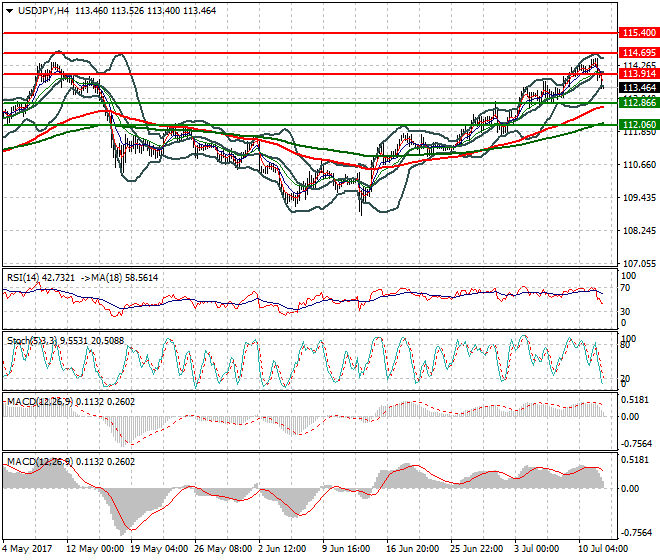Select the 0.5181 value on the bottom MACD scale
660x560 pixels.
tap(635, 460)
